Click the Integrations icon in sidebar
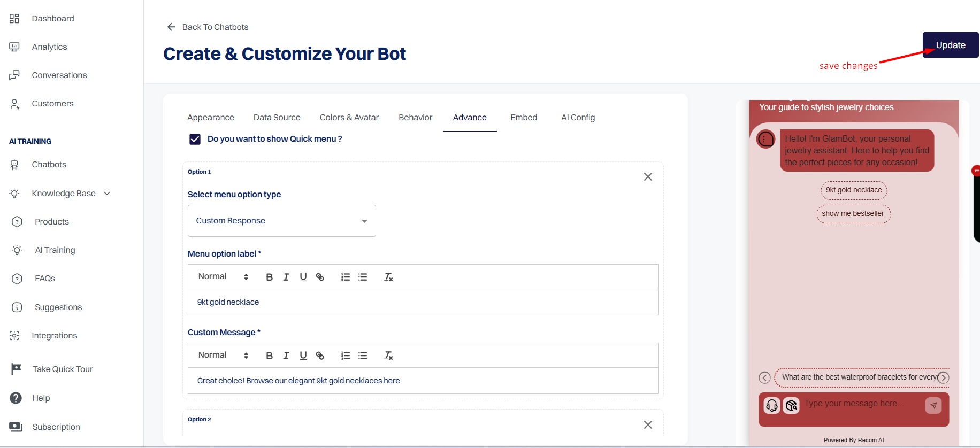Screen dimensions: 980x448 pos(14,336)
